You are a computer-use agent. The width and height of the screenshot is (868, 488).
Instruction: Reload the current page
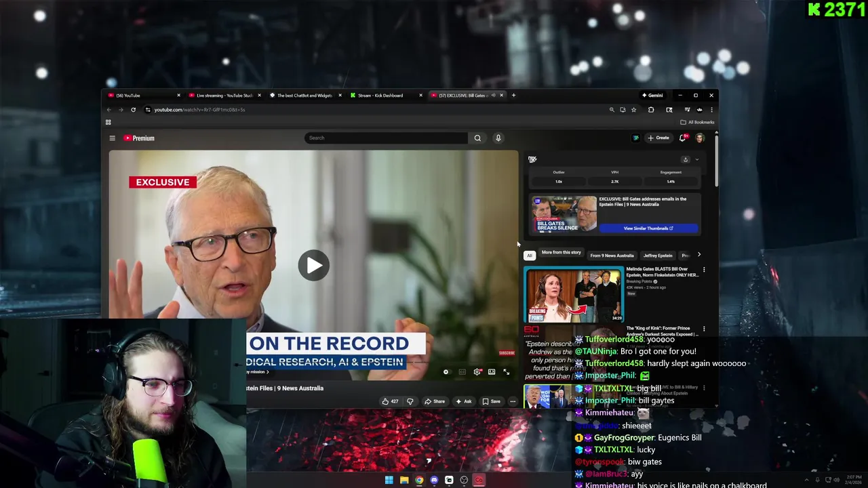click(x=133, y=110)
